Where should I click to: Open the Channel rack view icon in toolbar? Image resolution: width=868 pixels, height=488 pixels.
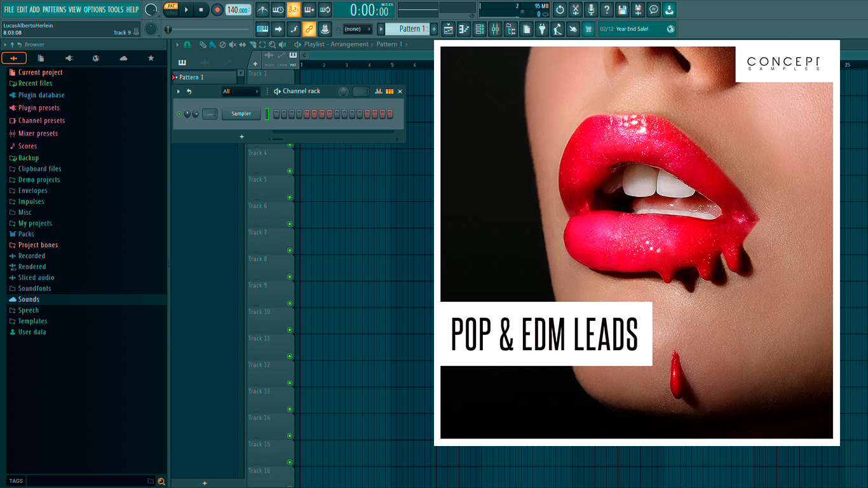480,29
